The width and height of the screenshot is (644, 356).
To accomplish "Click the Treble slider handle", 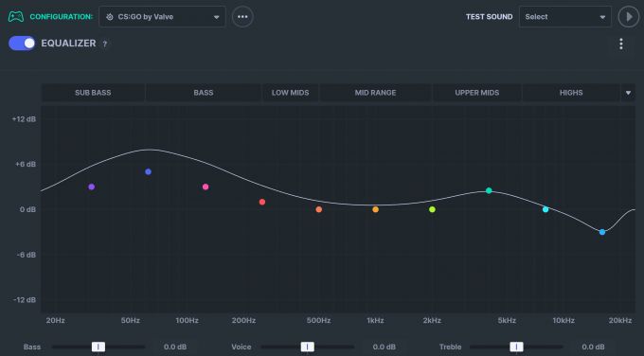I will (x=516, y=347).
